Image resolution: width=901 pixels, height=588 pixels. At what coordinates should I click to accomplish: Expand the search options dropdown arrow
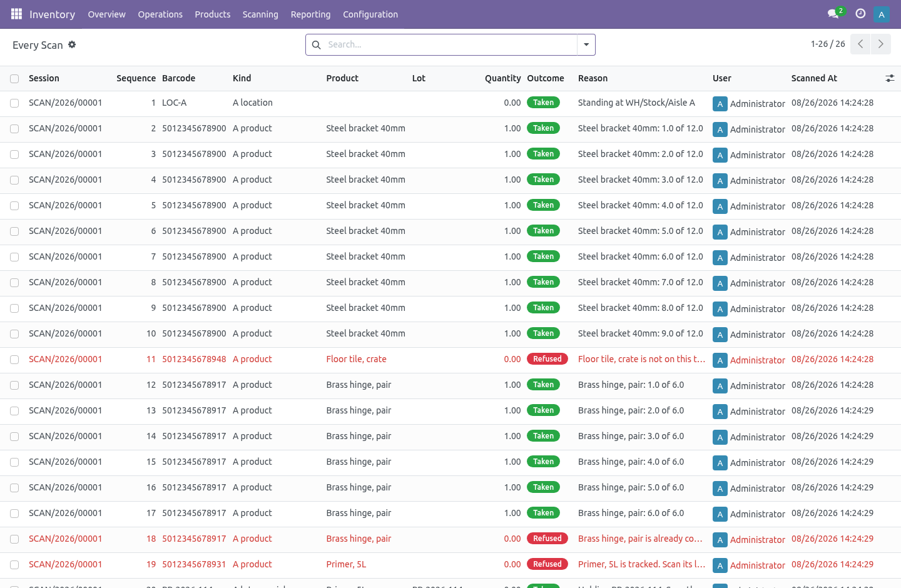[586, 44]
